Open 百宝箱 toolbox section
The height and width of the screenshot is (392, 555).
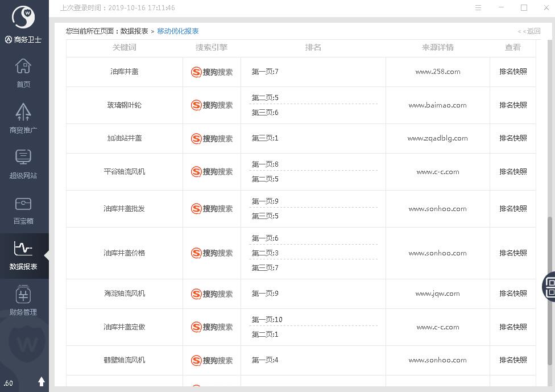pyautogui.click(x=23, y=209)
